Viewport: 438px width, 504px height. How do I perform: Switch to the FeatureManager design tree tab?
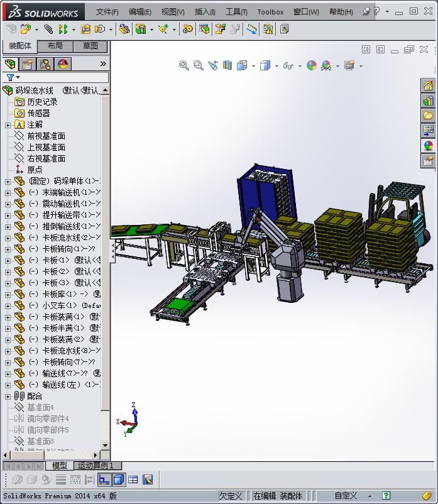pos(10,64)
